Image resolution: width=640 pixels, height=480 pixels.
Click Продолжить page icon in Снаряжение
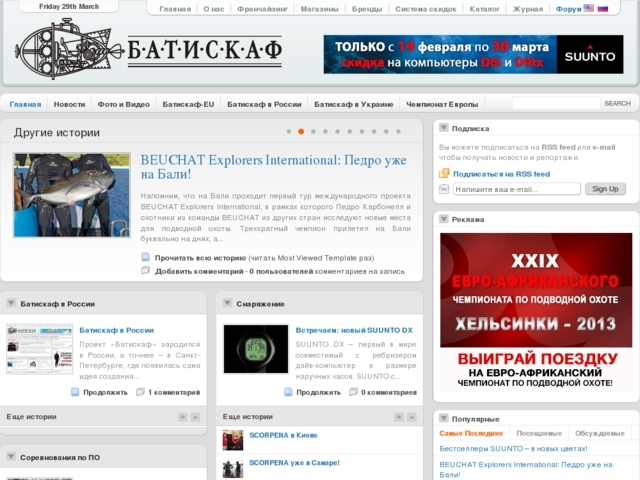pyautogui.click(x=288, y=392)
